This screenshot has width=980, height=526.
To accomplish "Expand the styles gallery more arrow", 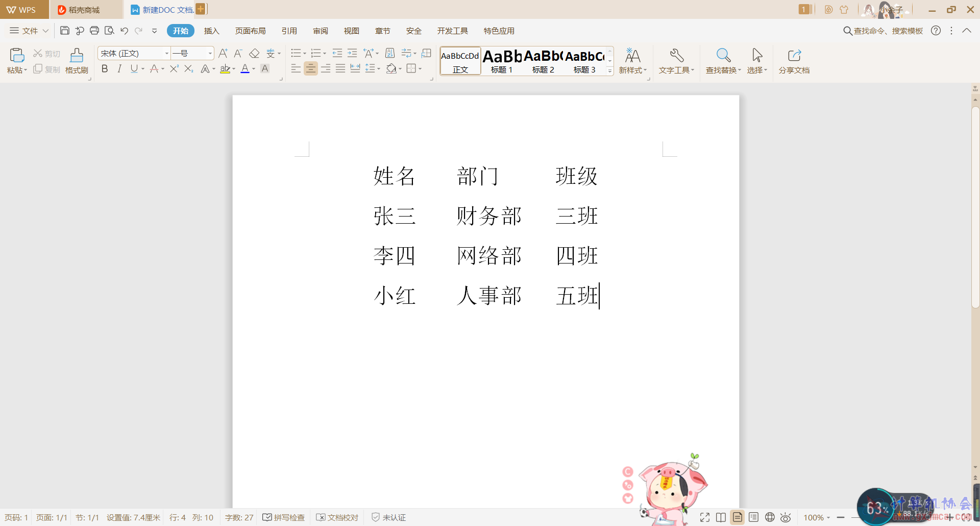I will coord(610,71).
